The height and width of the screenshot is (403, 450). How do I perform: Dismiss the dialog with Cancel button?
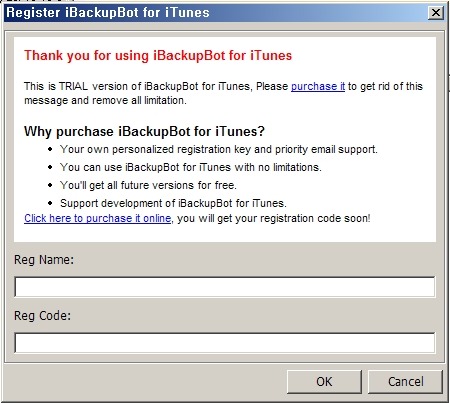406,382
